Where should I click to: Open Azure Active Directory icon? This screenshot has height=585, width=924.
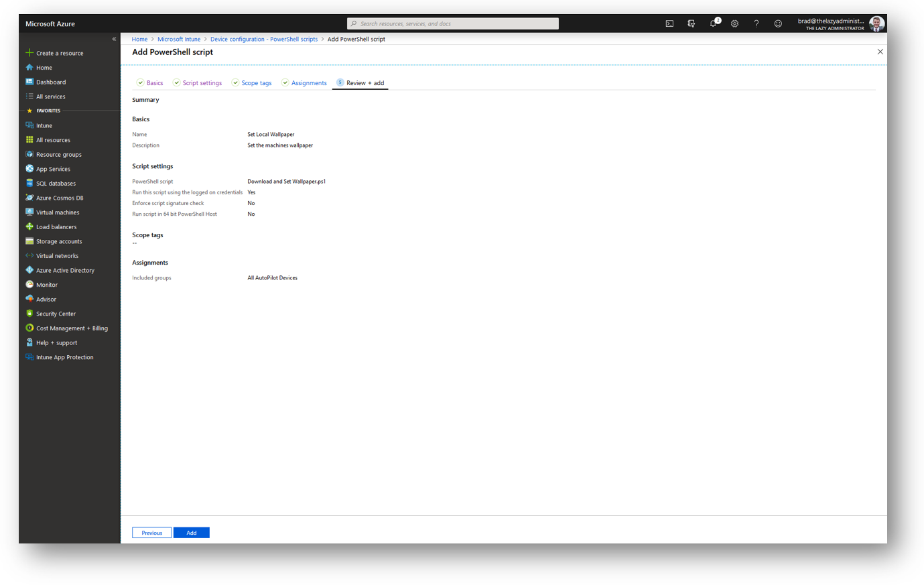pos(29,270)
